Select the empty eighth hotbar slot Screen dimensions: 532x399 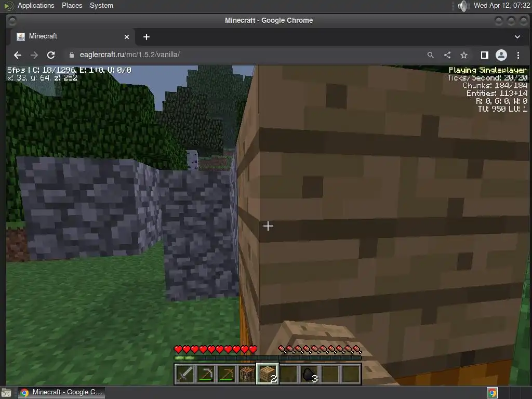[330, 374]
